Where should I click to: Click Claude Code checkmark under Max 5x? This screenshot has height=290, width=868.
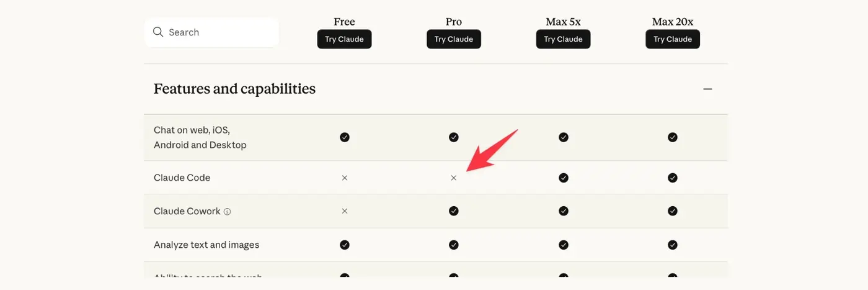click(564, 178)
